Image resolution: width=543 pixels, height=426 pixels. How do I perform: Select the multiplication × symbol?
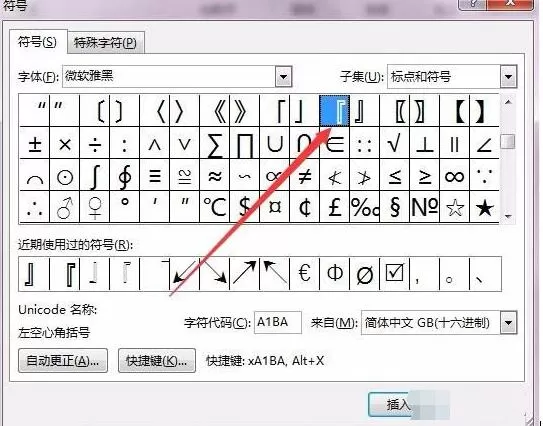[65, 143]
